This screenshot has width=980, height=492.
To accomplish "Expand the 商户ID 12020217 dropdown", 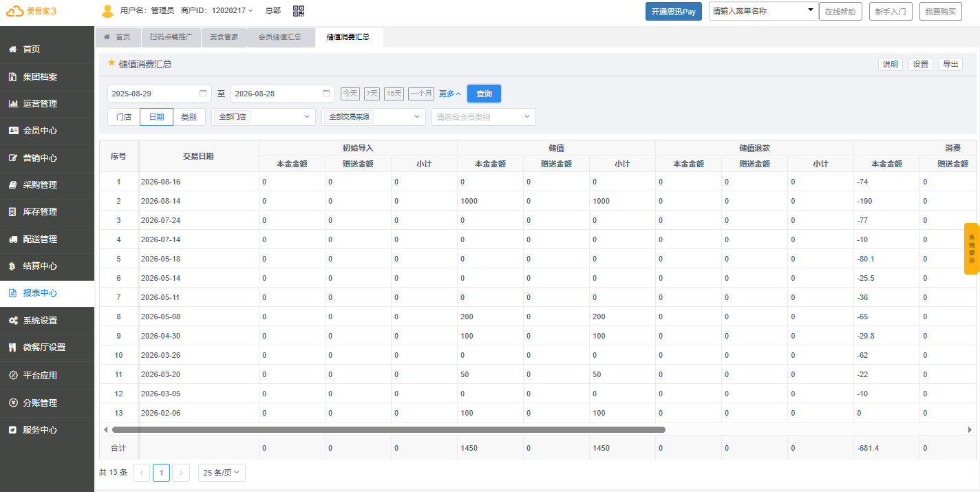I will point(251,11).
